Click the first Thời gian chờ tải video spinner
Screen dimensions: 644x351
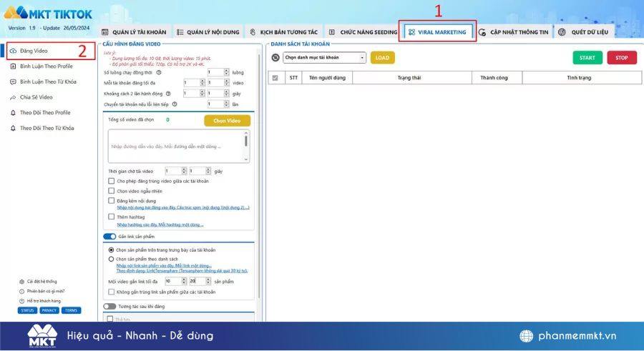[x=184, y=171]
